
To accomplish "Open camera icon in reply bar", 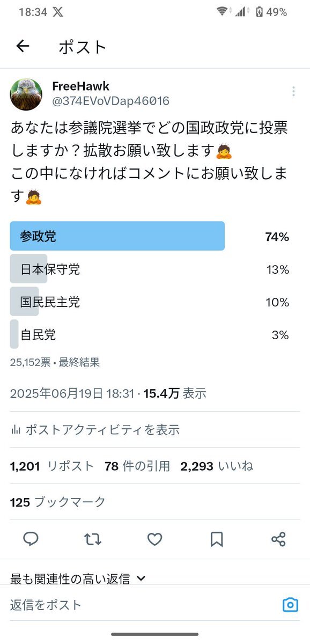I will tap(290, 605).
